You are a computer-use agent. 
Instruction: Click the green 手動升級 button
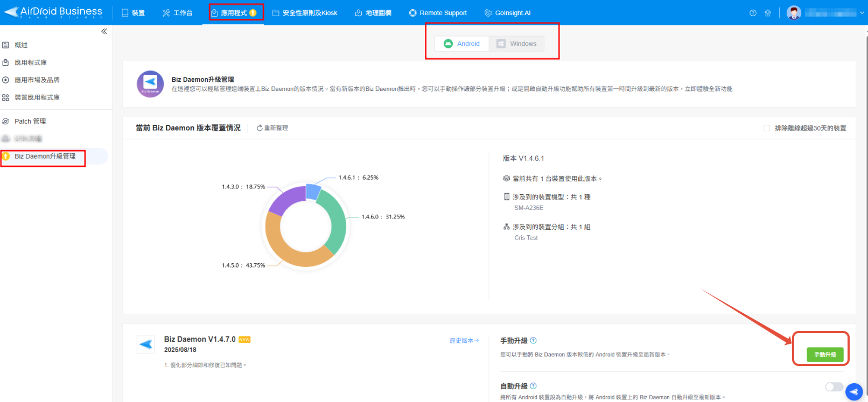[825, 355]
